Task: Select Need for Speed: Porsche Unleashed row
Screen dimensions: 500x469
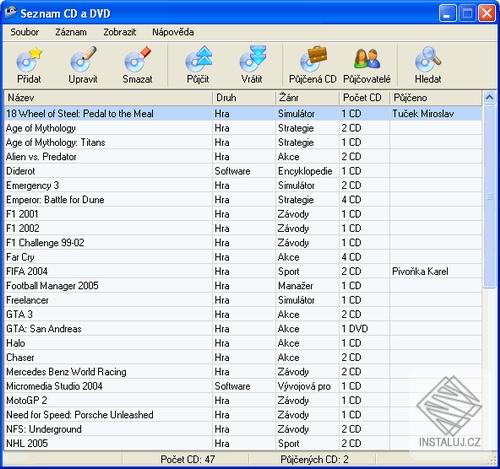Action: click(243, 415)
